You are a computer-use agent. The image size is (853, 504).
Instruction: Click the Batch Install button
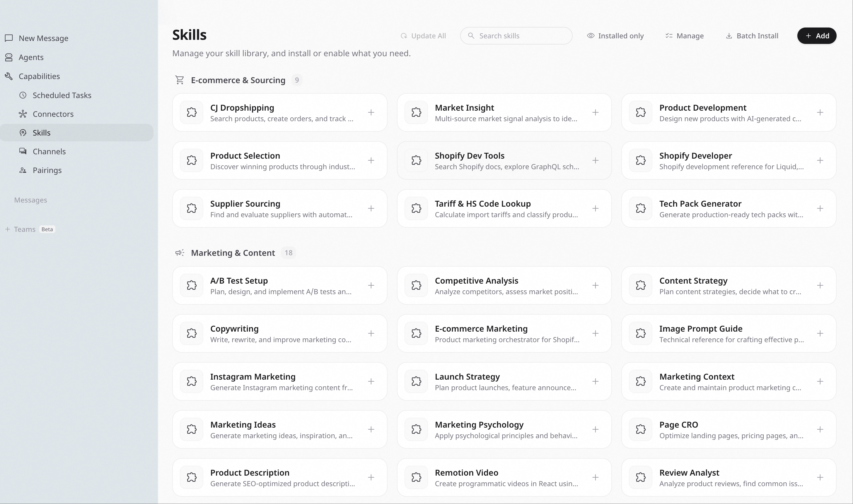[x=752, y=36]
